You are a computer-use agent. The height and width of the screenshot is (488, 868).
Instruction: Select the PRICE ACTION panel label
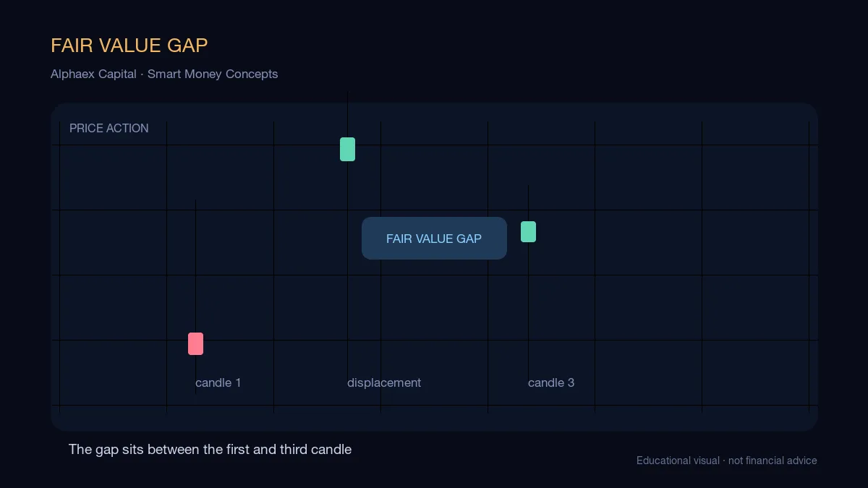pos(109,128)
